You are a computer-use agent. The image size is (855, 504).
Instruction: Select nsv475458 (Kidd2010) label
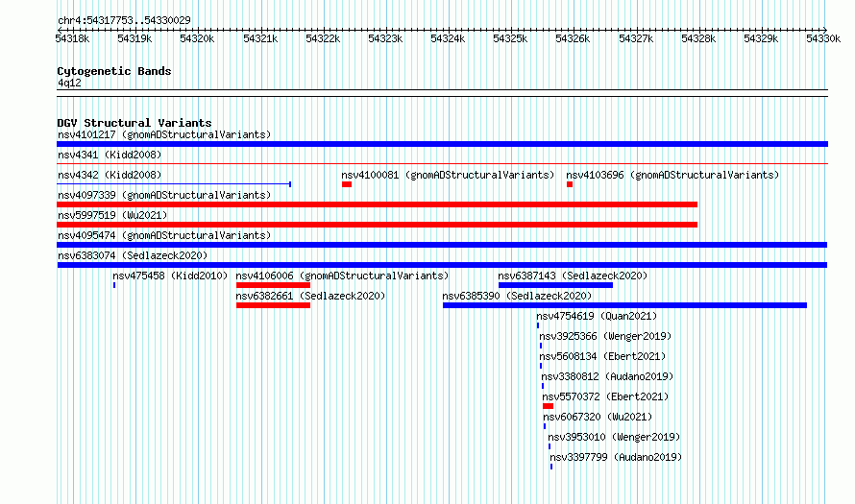[170, 276]
